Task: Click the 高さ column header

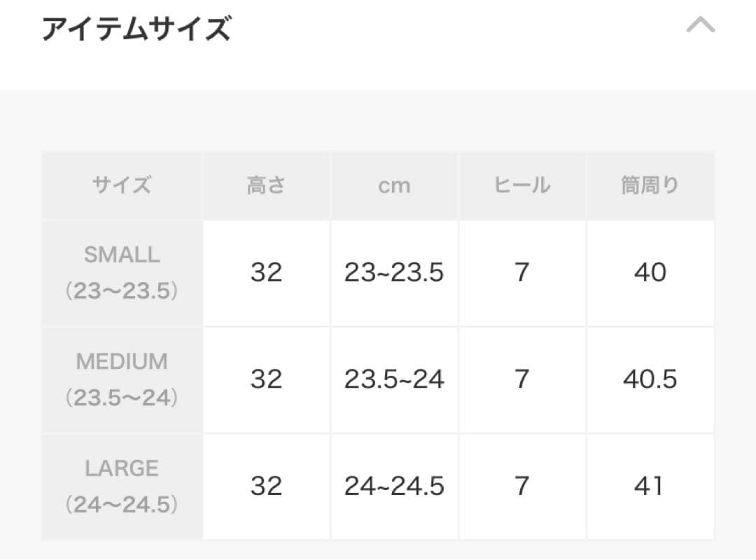Action: click(x=266, y=185)
